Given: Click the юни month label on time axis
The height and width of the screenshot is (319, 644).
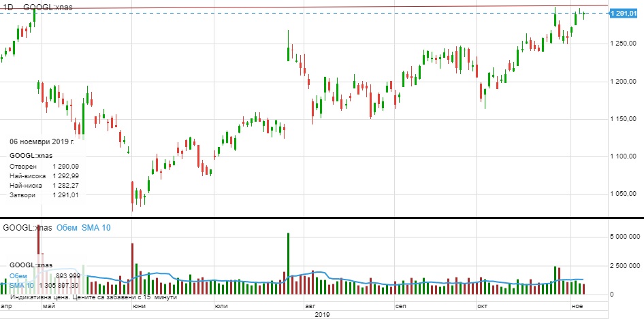Looking at the screenshot, I should click(139, 306).
